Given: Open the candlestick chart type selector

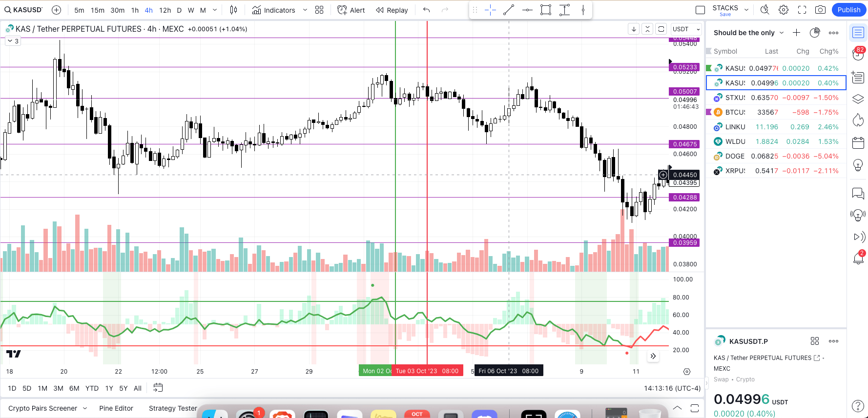Looking at the screenshot, I should (x=234, y=10).
